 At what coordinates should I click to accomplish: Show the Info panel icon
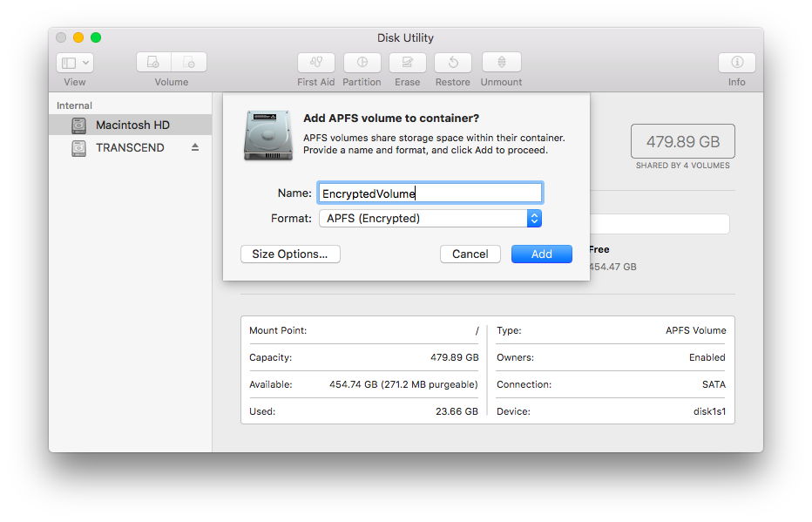(736, 63)
